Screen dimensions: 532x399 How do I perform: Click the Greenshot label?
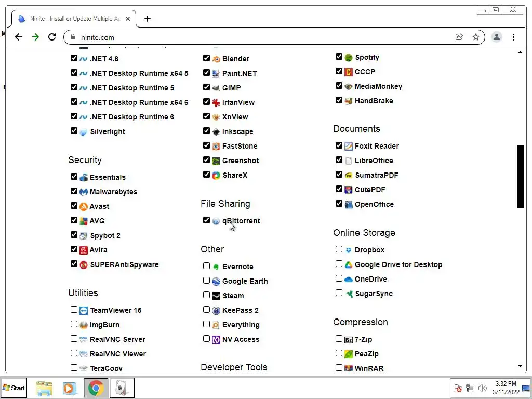point(241,161)
